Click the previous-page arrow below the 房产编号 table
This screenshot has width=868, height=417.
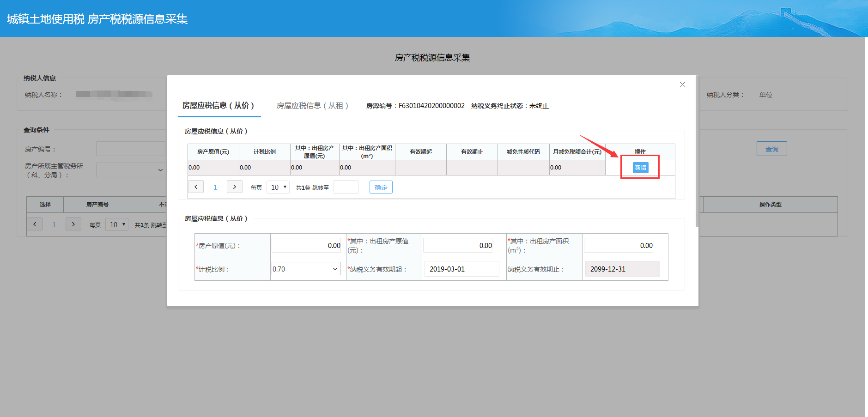coord(35,224)
